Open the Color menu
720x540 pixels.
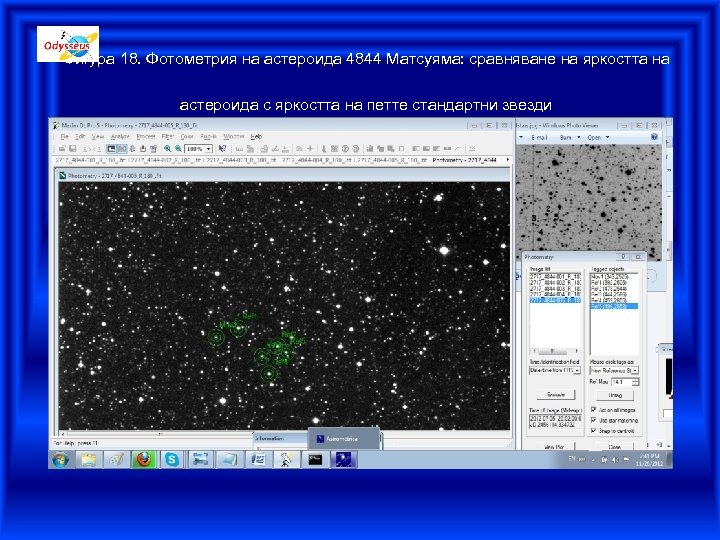(187, 137)
